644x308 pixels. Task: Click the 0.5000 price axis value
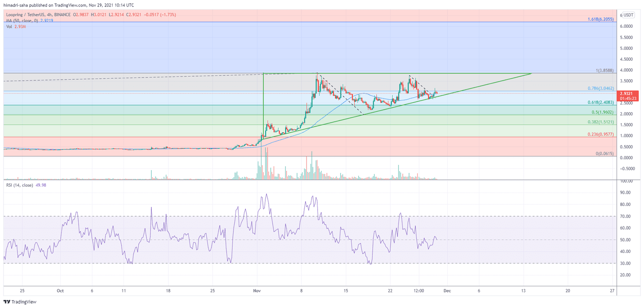click(626, 147)
